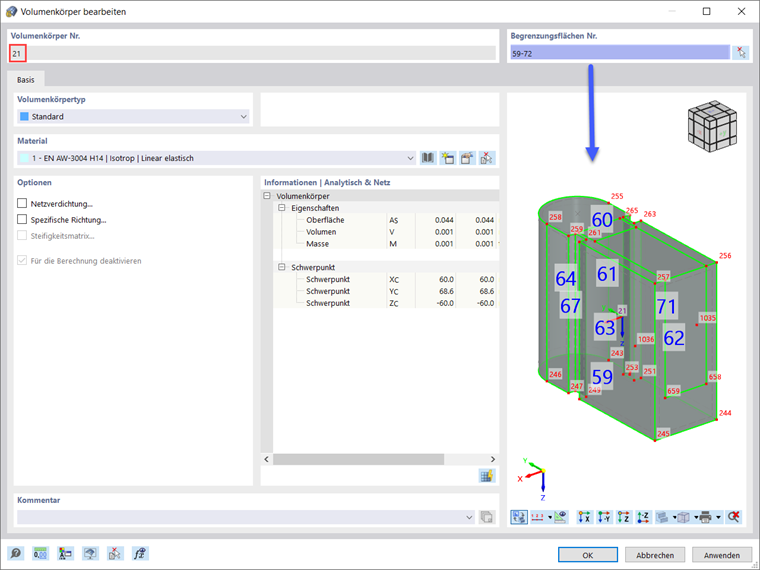Click the magnifier with red X icon
This screenshot has height=570, width=760.
734,517
